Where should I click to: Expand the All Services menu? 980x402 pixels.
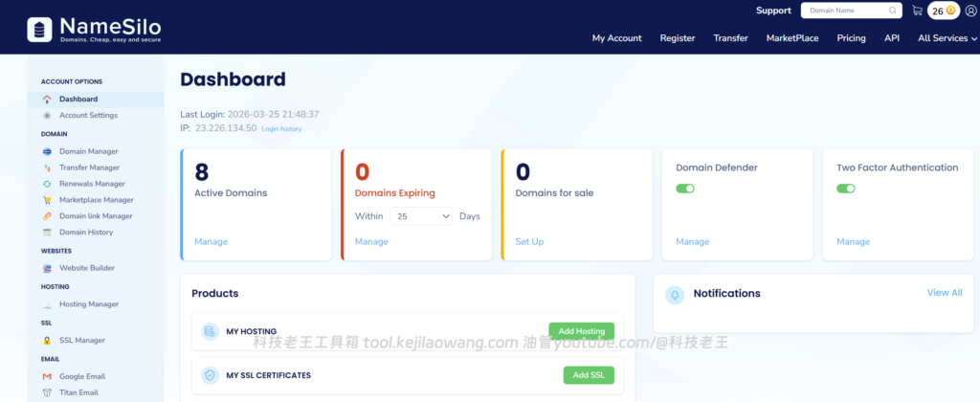(947, 38)
